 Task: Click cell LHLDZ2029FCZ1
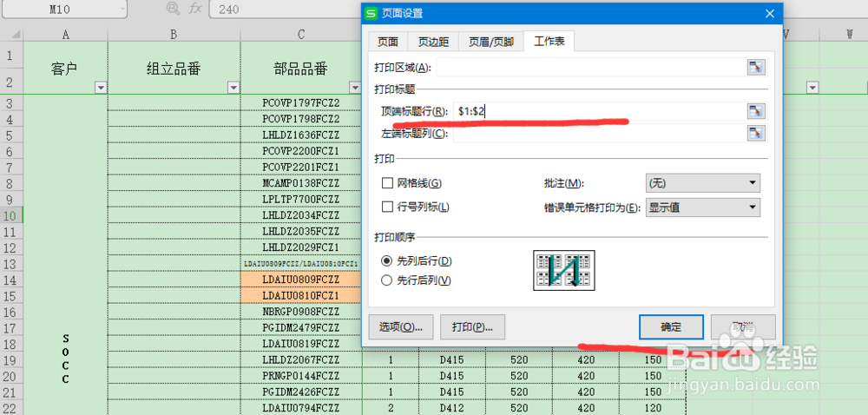point(301,247)
